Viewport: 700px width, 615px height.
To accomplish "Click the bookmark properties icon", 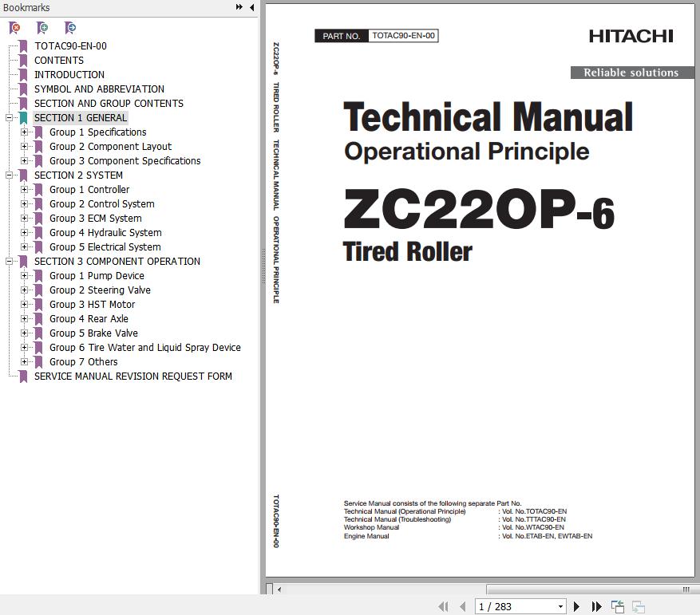I will 69,28.
